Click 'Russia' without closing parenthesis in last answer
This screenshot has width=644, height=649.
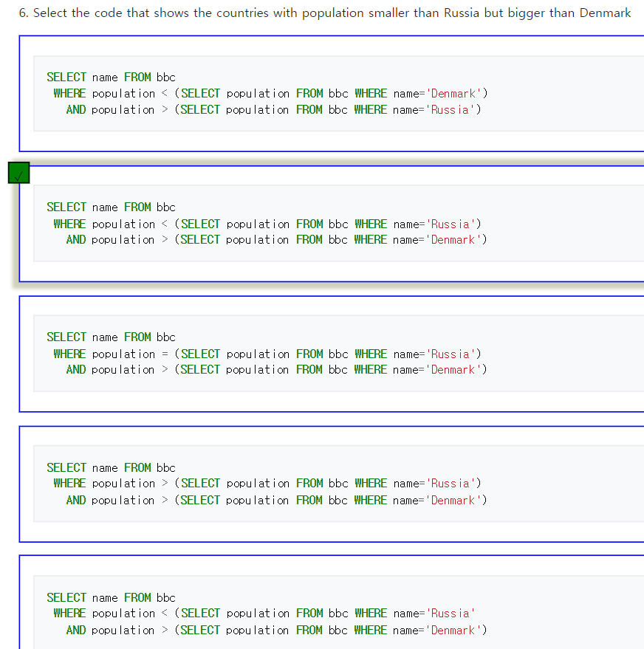click(451, 614)
